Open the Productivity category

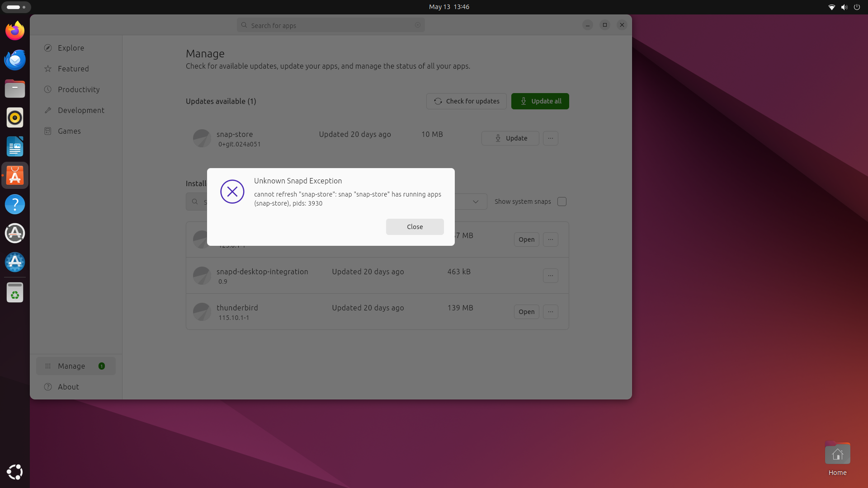78,89
